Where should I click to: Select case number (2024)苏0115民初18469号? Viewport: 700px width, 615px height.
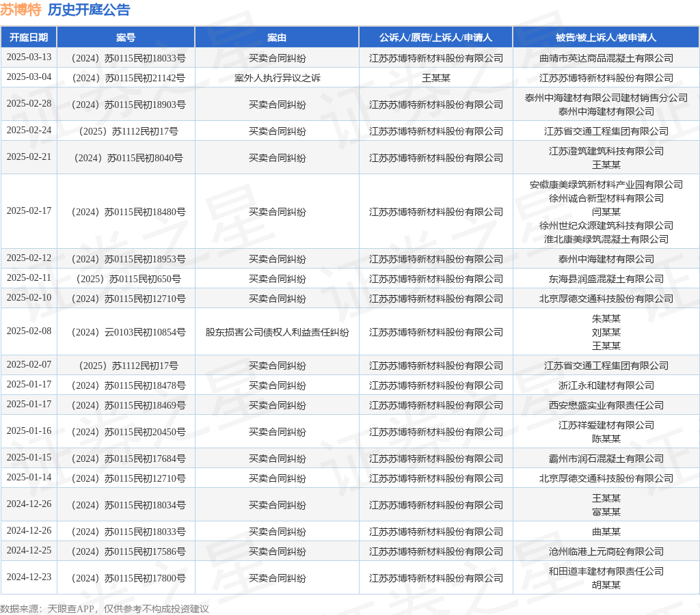click(129, 405)
